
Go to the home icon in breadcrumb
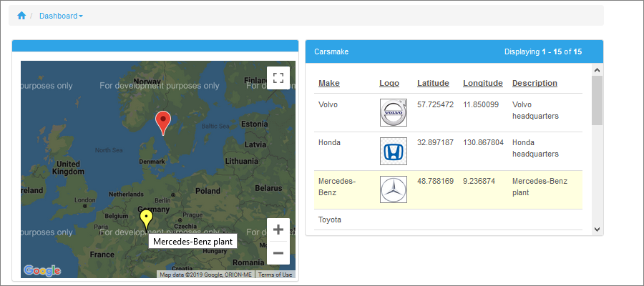(x=21, y=16)
